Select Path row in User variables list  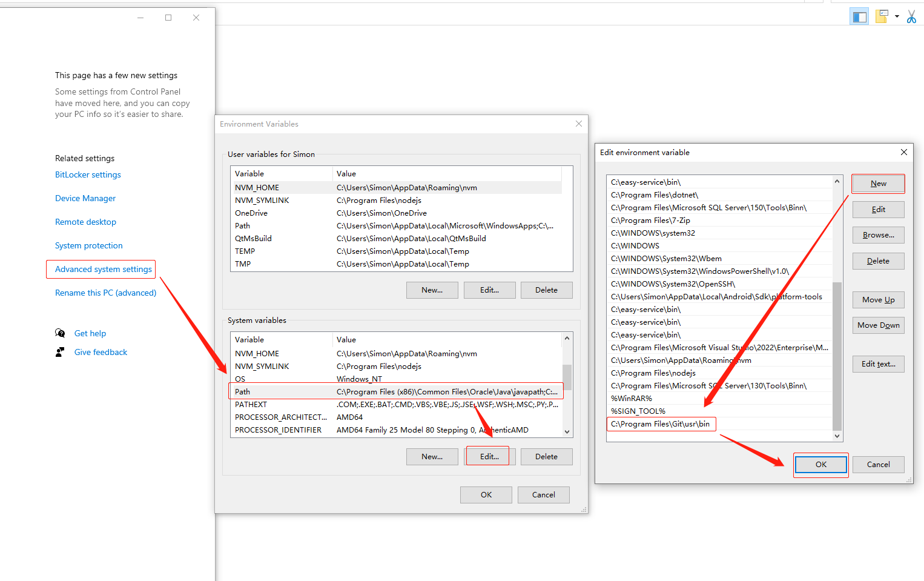tap(397, 226)
